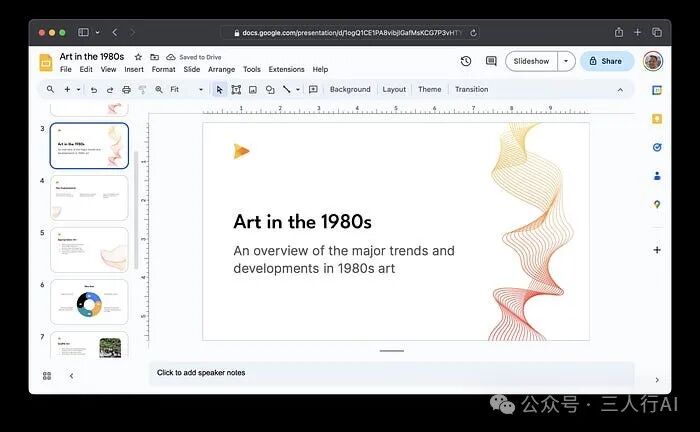Open the Slideshow options dropdown arrow

click(566, 61)
